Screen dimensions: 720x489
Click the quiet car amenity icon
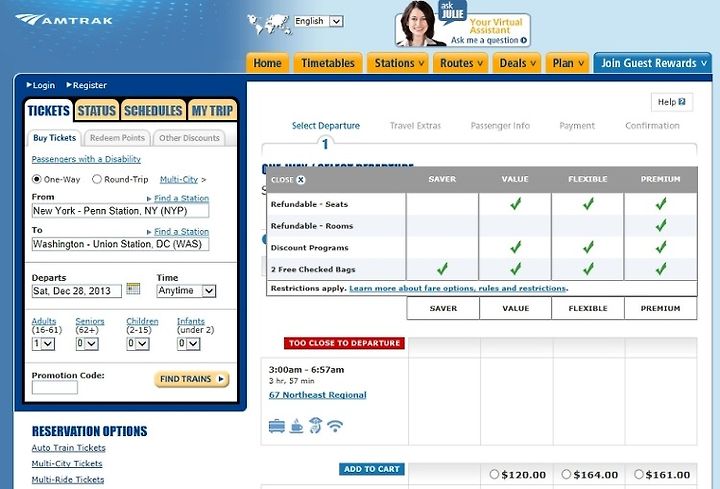(315, 426)
